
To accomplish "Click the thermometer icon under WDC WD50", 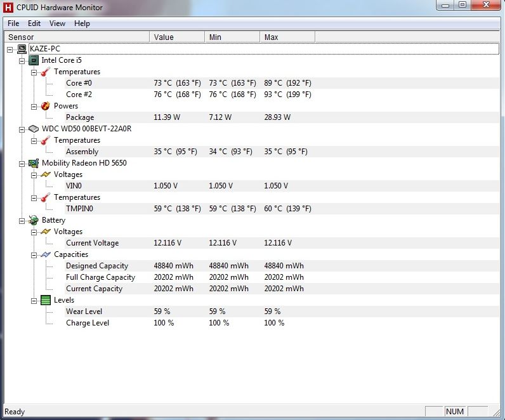I will pos(46,140).
